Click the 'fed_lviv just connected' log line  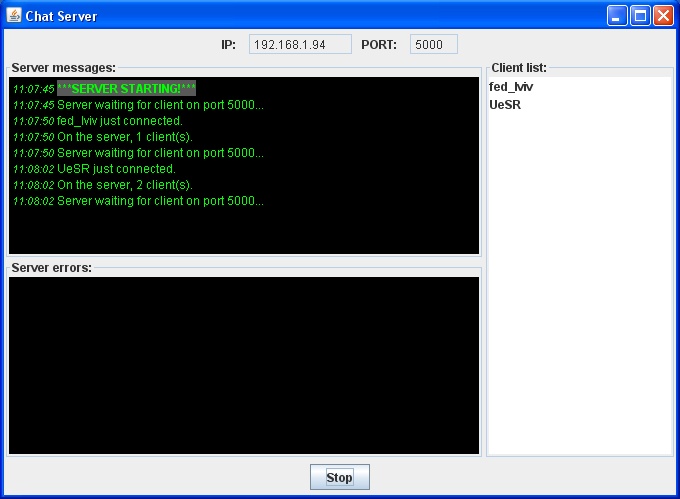119,121
